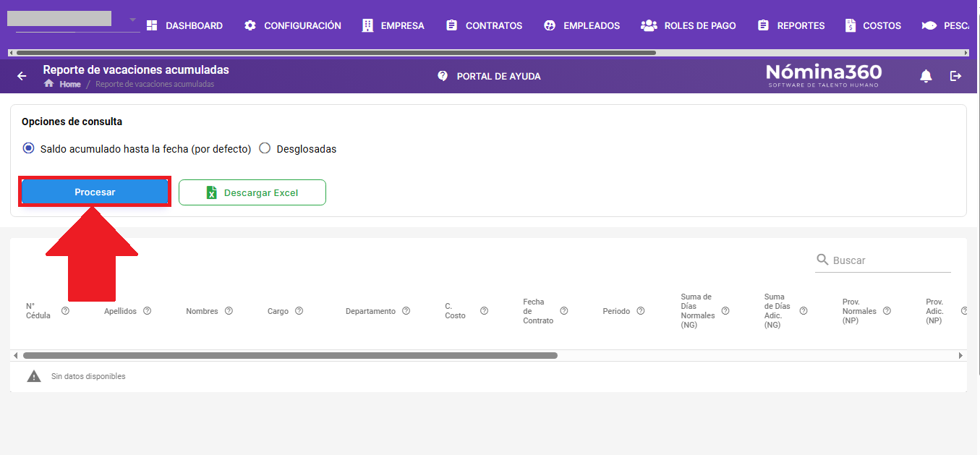Click help icon beside Departamento column
980x455 pixels.
click(406, 311)
